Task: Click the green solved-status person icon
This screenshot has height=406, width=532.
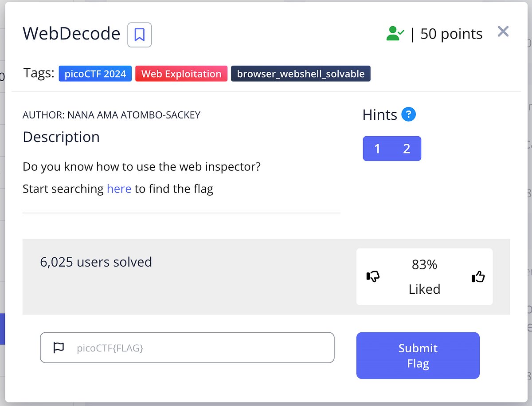Action: click(x=395, y=33)
